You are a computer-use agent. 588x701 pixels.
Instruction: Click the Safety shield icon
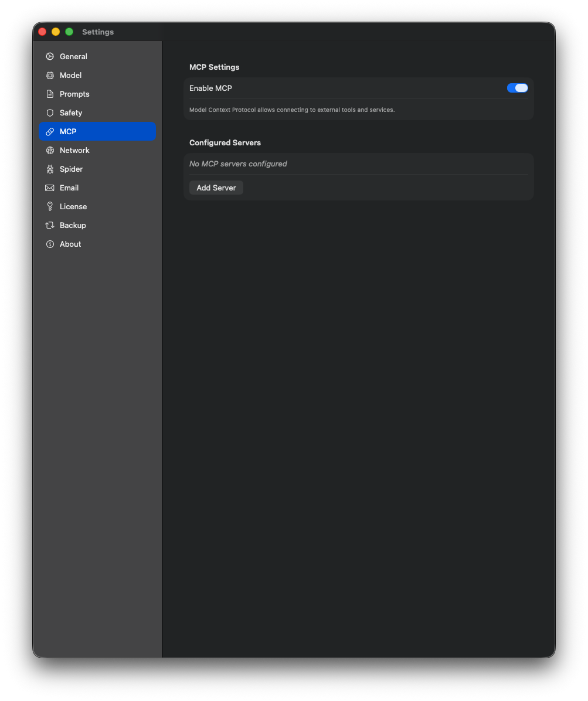coord(50,113)
